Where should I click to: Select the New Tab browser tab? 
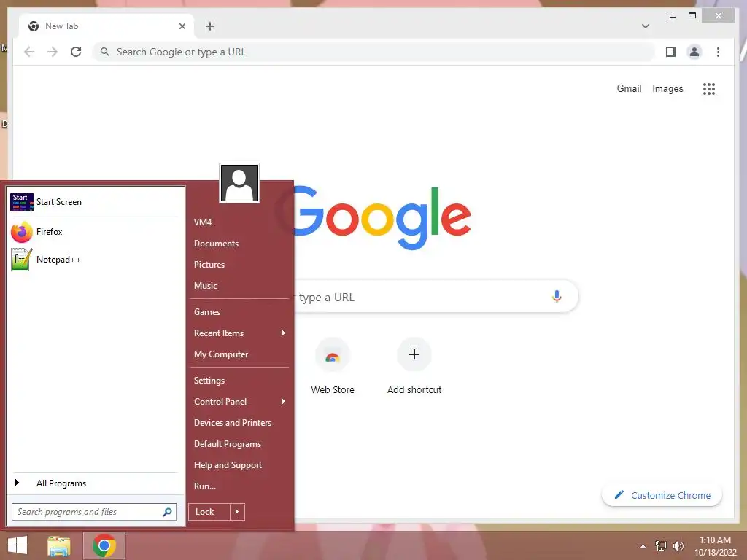[106, 26]
